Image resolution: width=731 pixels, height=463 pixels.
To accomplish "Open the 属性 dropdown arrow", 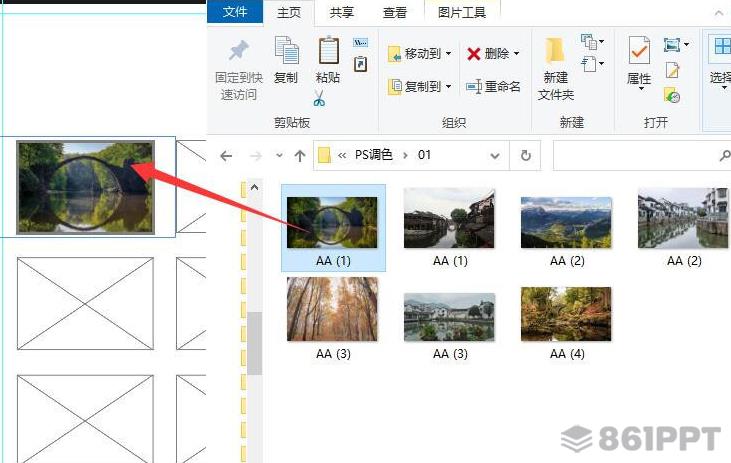I will [641, 89].
